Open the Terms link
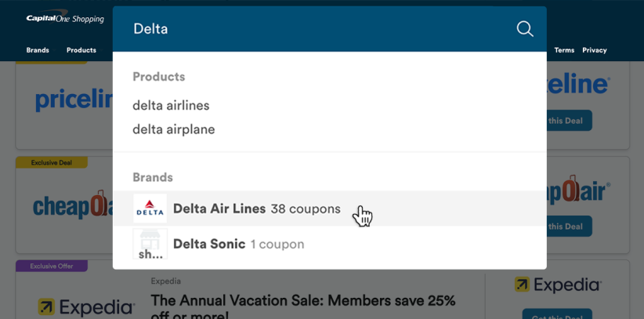Screen dimensions: 644x319 point(564,50)
